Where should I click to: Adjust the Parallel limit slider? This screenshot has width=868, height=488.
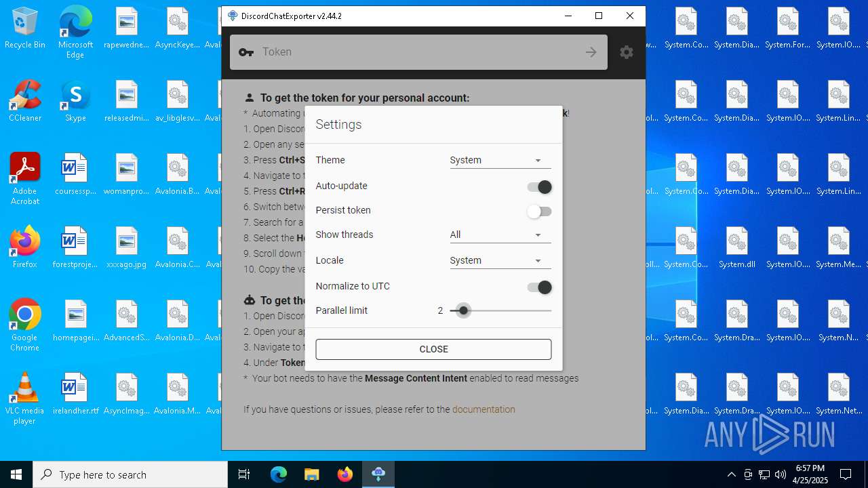500,310
